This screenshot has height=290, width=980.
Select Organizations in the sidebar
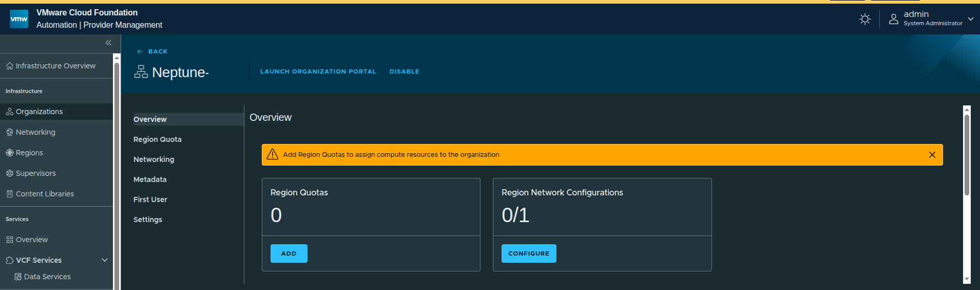click(39, 112)
